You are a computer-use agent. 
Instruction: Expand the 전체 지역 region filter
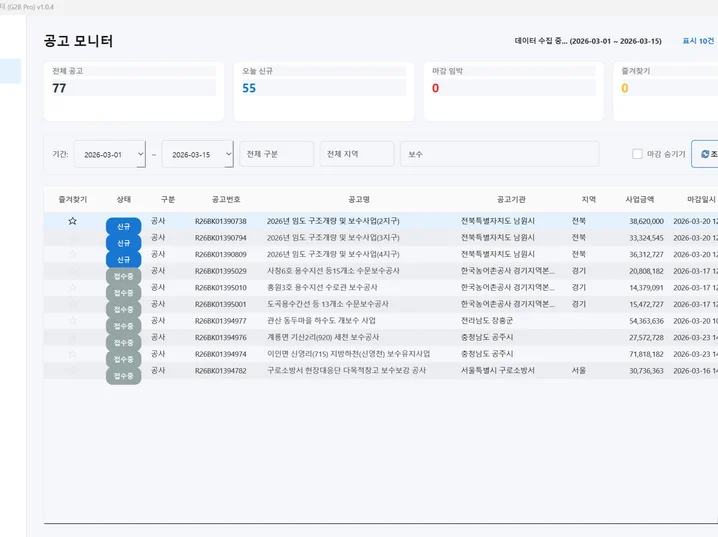point(356,154)
